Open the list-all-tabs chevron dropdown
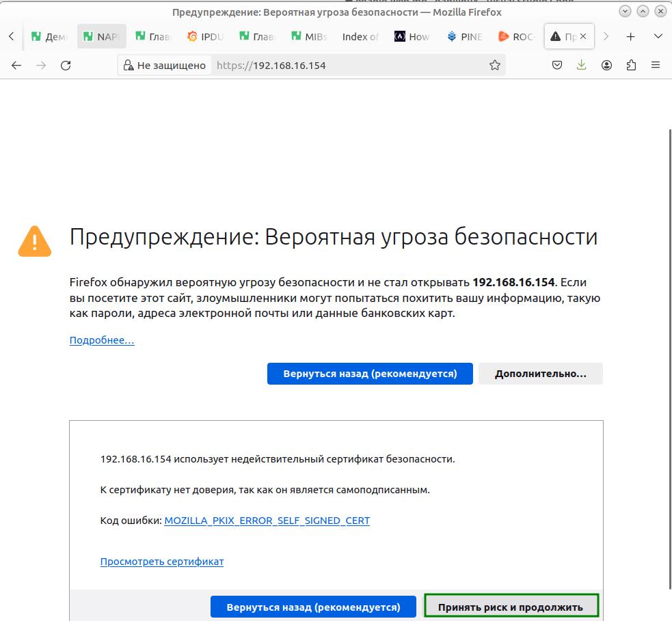672x621 pixels. pos(657,36)
